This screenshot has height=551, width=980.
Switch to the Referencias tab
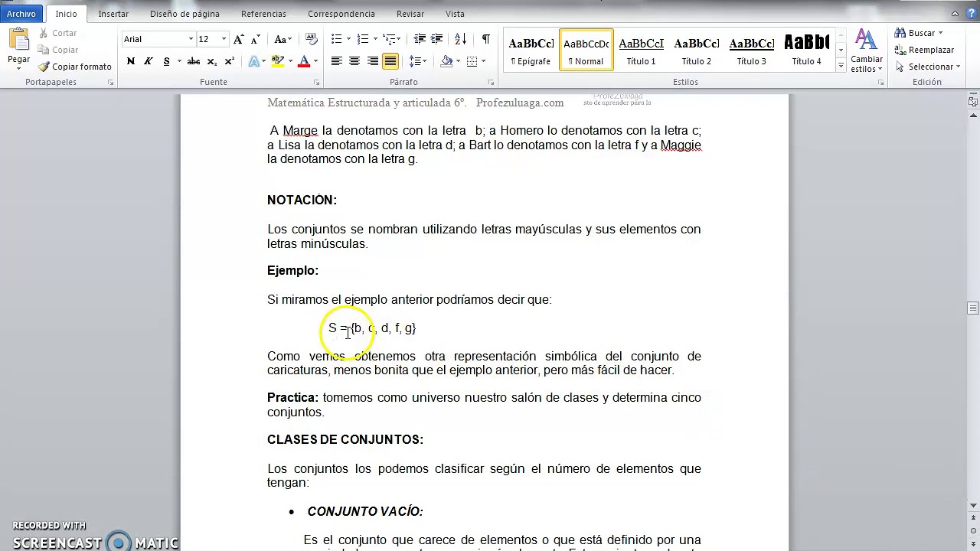pyautogui.click(x=263, y=14)
